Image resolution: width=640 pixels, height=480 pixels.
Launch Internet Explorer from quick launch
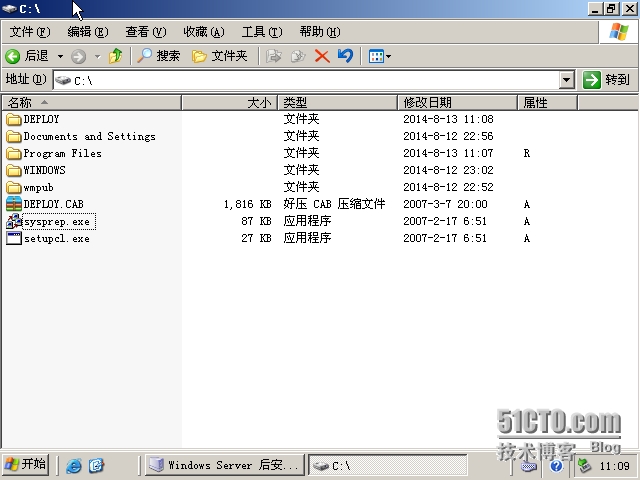coord(74,465)
